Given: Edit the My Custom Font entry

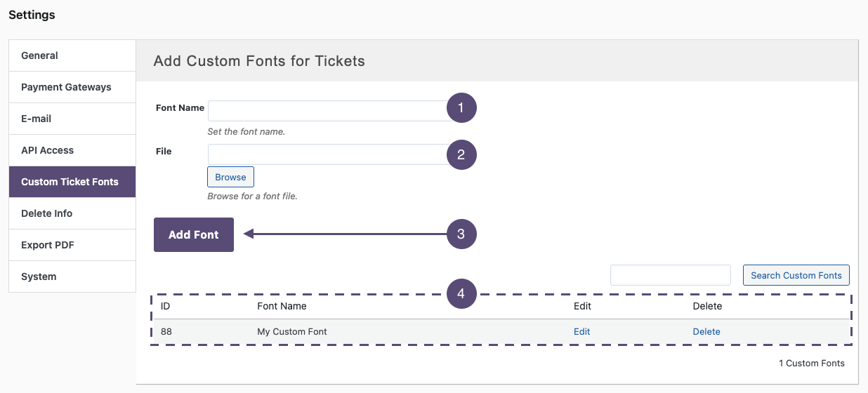Looking at the screenshot, I should point(581,332).
